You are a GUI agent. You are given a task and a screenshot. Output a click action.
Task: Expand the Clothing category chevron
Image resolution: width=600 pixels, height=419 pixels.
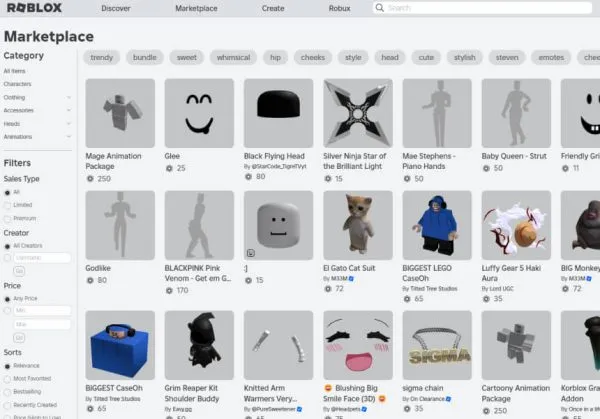[x=69, y=97]
